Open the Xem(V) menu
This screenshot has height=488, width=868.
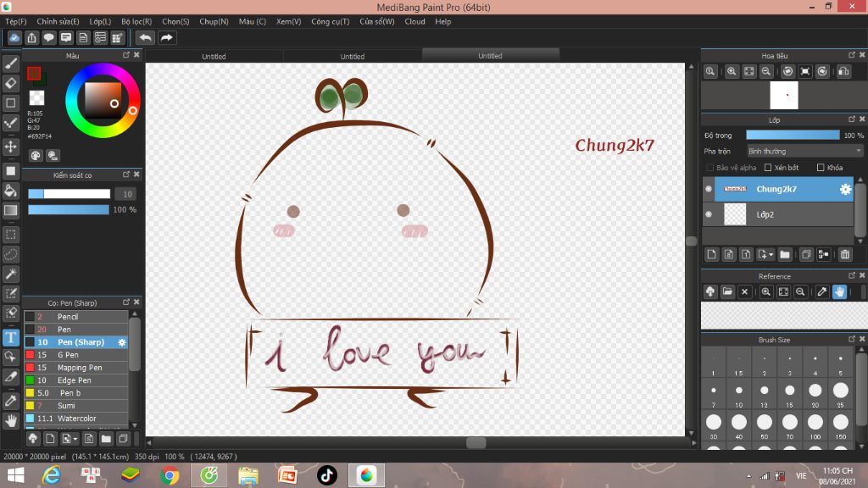pos(288,21)
